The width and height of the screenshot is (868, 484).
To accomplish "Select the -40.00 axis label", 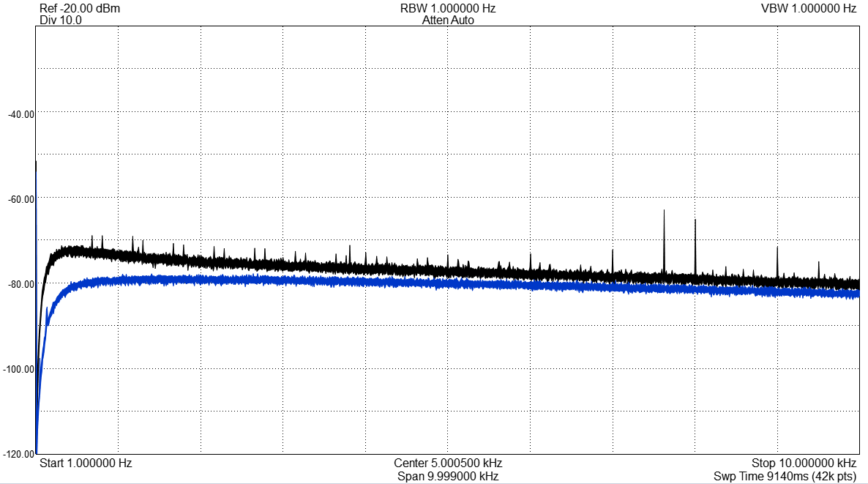I will click(x=21, y=115).
